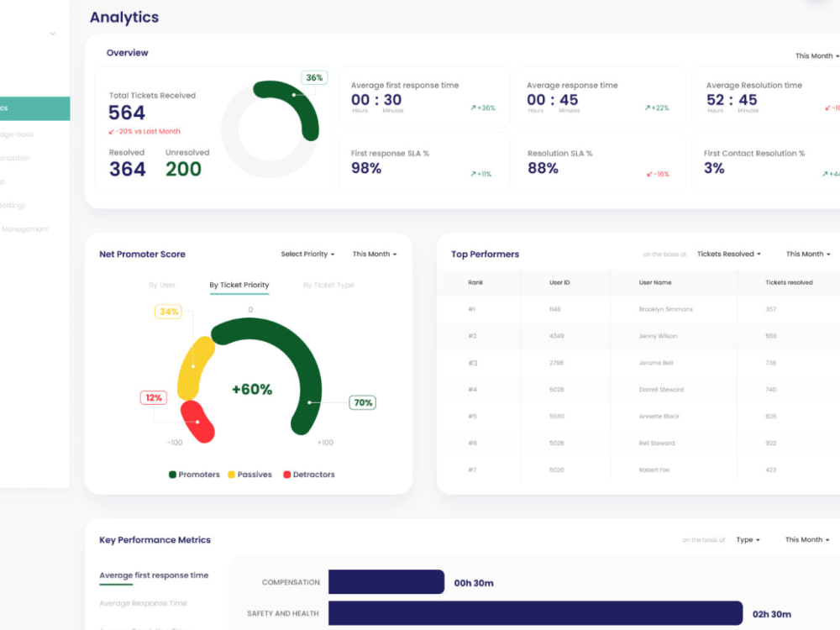Select the By Ticket Priority tab
Viewport: 840px width, 630px height.
click(x=239, y=285)
